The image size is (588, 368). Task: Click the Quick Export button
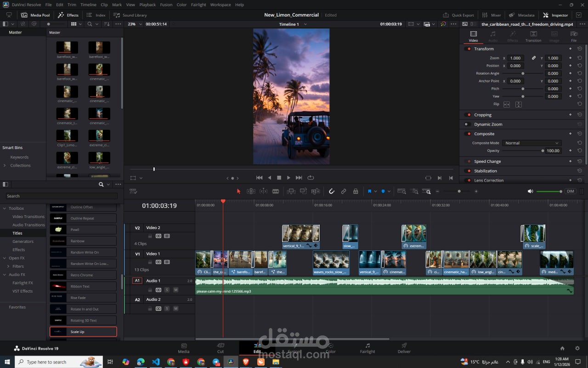[458, 15]
